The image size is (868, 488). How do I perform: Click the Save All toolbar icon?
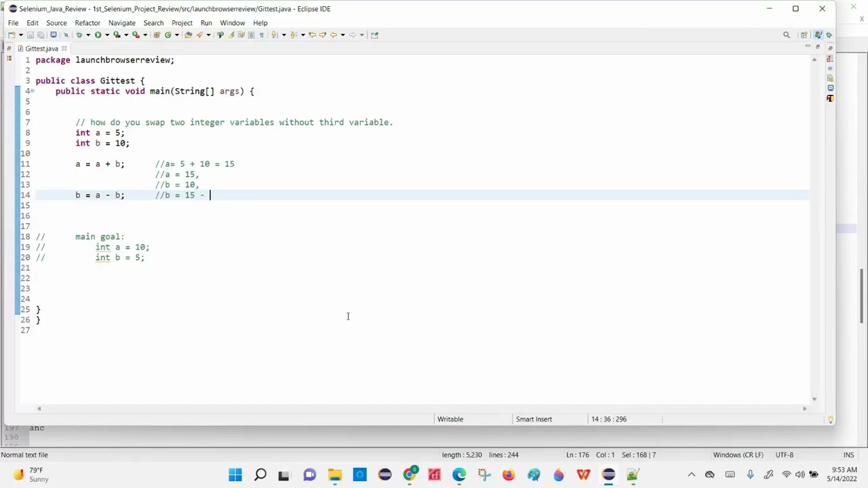click(x=41, y=35)
